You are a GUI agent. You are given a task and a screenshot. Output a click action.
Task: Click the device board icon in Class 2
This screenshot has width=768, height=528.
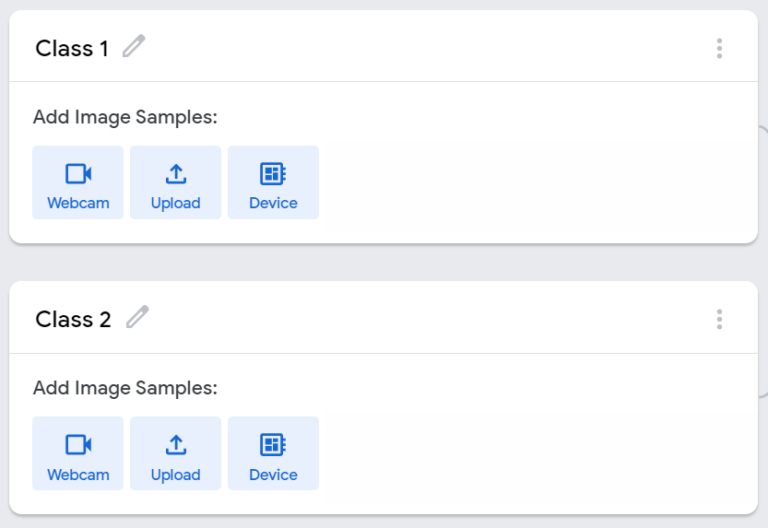click(x=273, y=445)
